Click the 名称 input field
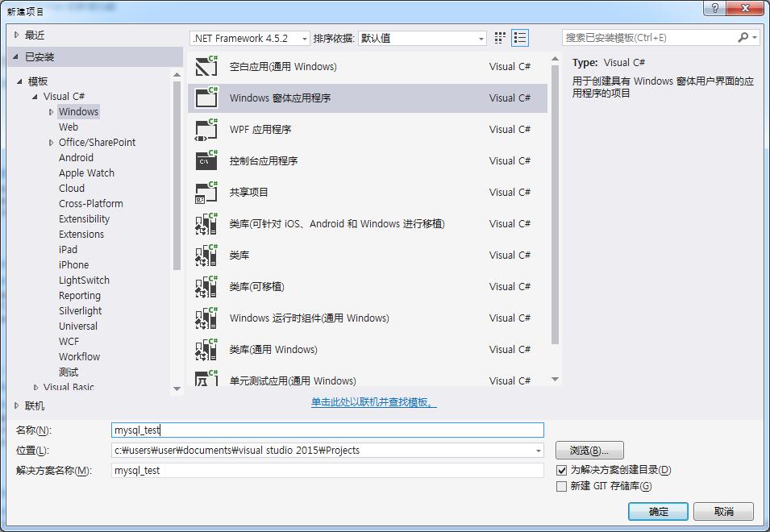The height and width of the screenshot is (532, 770). 327,430
